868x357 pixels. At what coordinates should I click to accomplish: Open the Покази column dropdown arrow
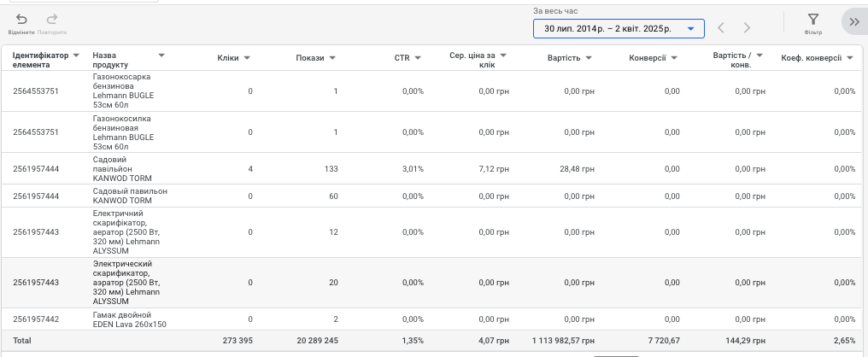pos(332,58)
